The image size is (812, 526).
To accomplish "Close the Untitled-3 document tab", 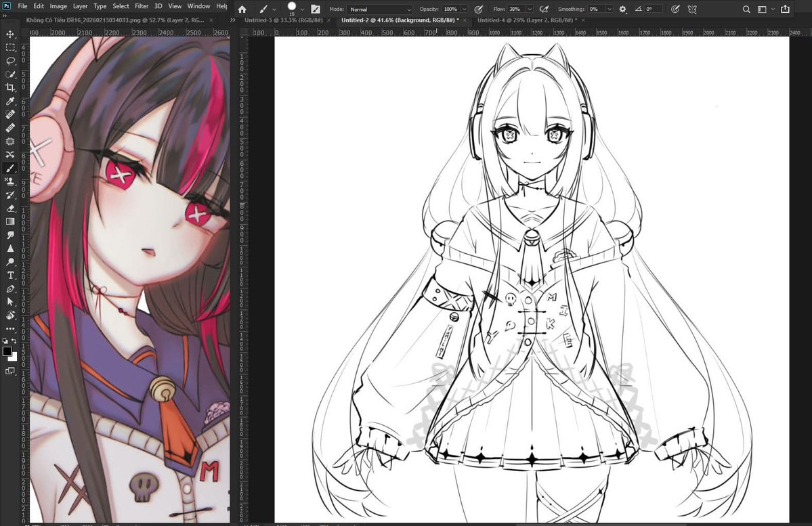I will [x=328, y=20].
